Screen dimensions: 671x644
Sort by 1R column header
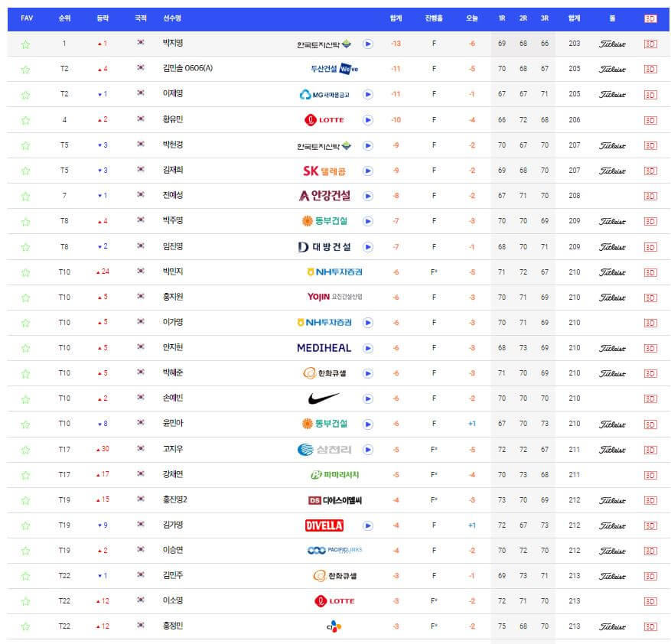pyautogui.click(x=502, y=18)
